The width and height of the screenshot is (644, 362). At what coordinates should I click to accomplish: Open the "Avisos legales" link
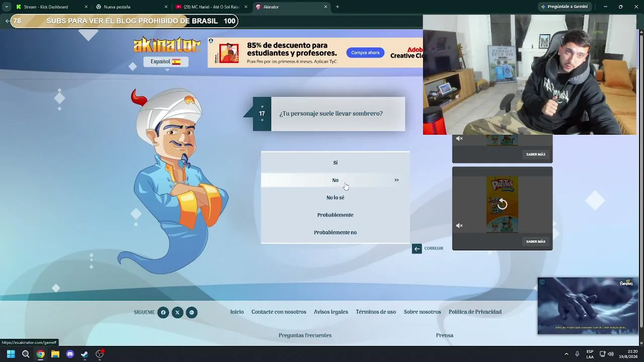pyautogui.click(x=331, y=312)
